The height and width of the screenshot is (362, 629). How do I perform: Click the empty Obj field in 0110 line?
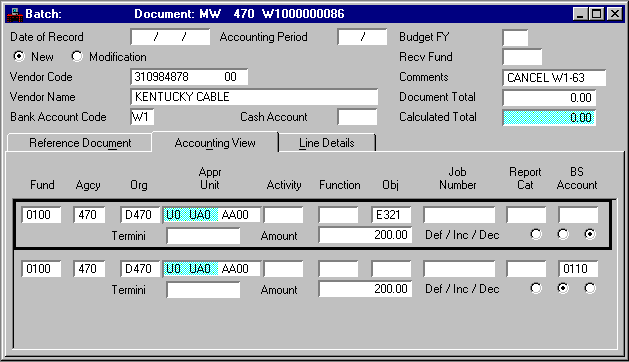[391, 269]
